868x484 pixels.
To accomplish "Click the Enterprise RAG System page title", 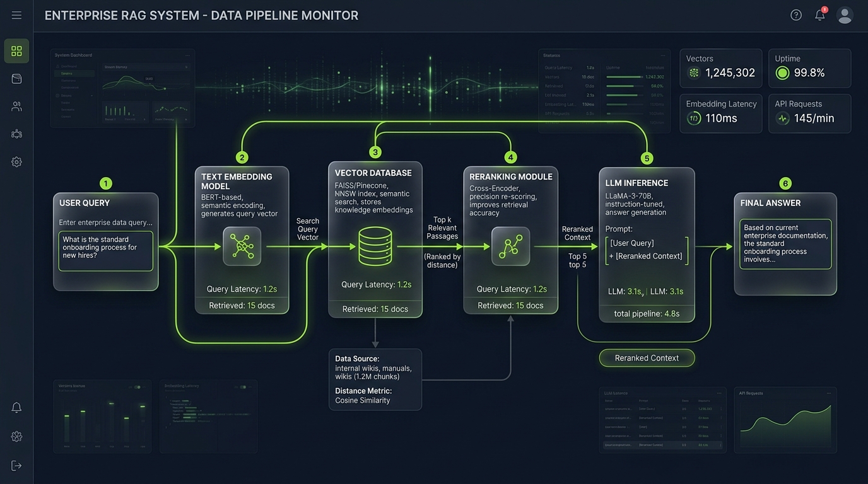I will [x=201, y=16].
